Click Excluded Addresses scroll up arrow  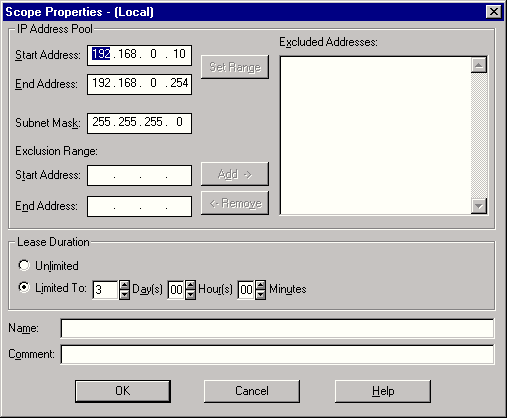click(479, 65)
